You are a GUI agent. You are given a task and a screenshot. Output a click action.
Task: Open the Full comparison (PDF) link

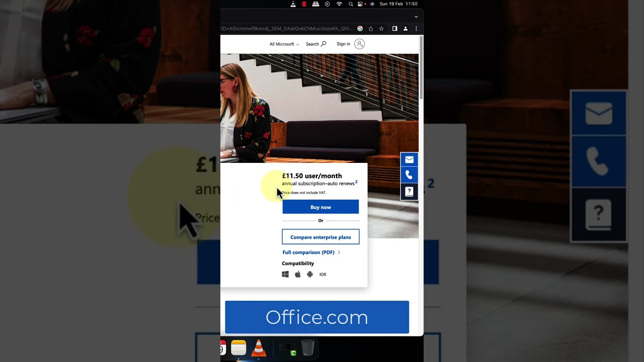click(311, 252)
